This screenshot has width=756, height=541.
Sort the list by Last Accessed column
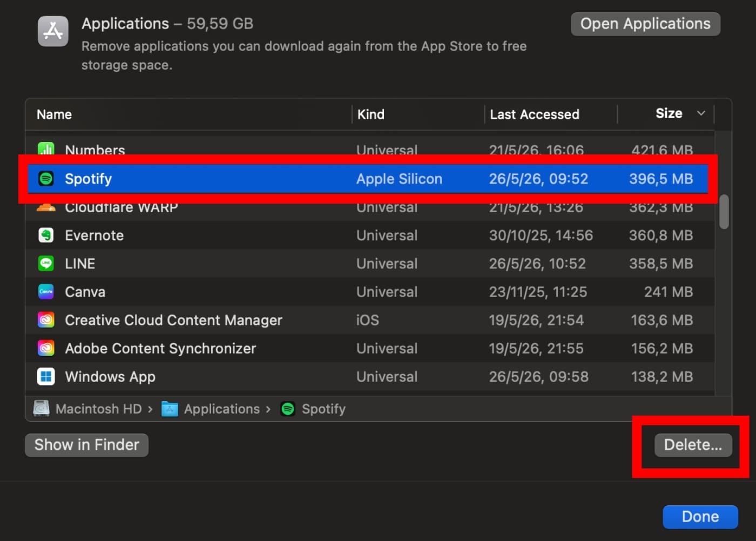(535, 114)
